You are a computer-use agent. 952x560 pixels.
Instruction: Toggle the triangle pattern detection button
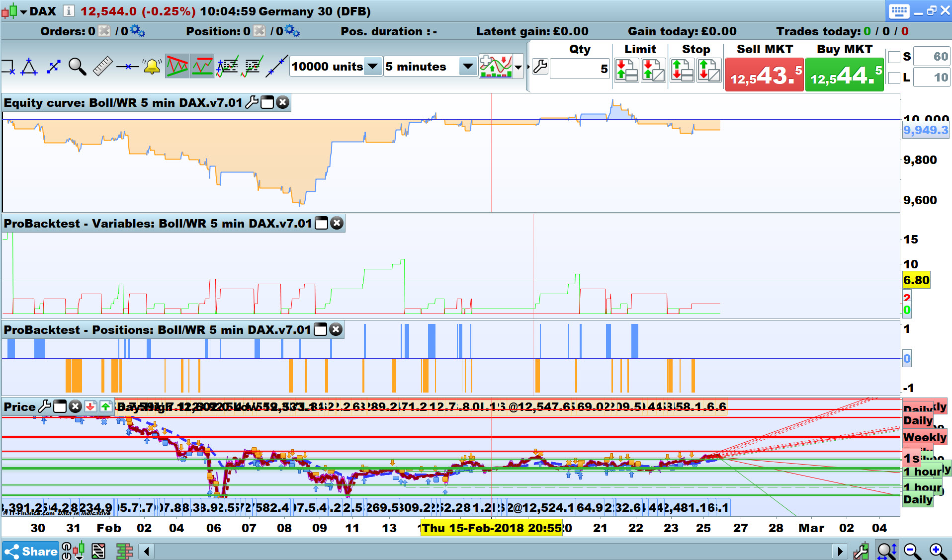[x=177, y=66]
